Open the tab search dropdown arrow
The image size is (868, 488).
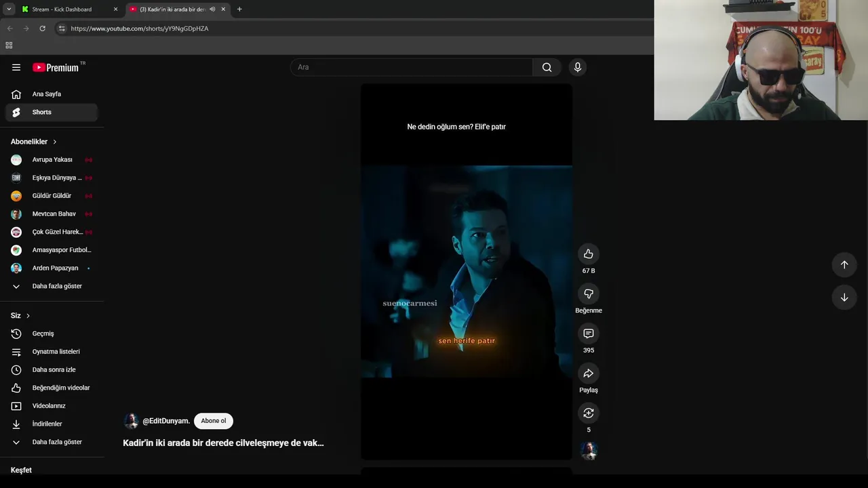[x=9, y=9]
